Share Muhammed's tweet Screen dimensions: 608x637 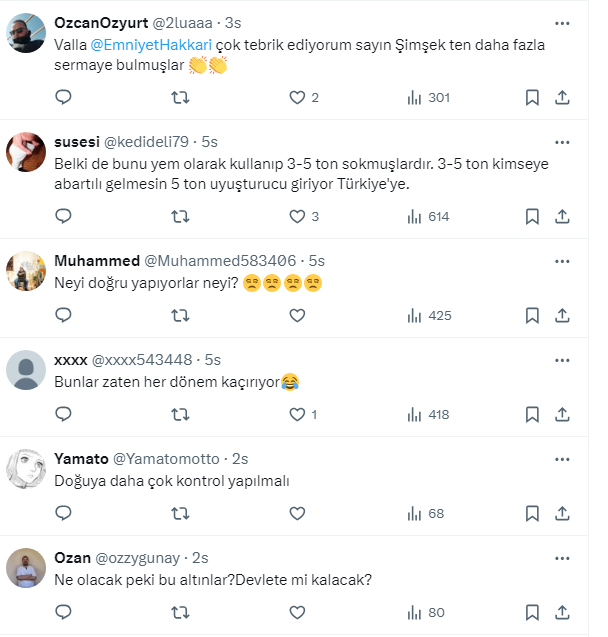click(x=562, y=315)
